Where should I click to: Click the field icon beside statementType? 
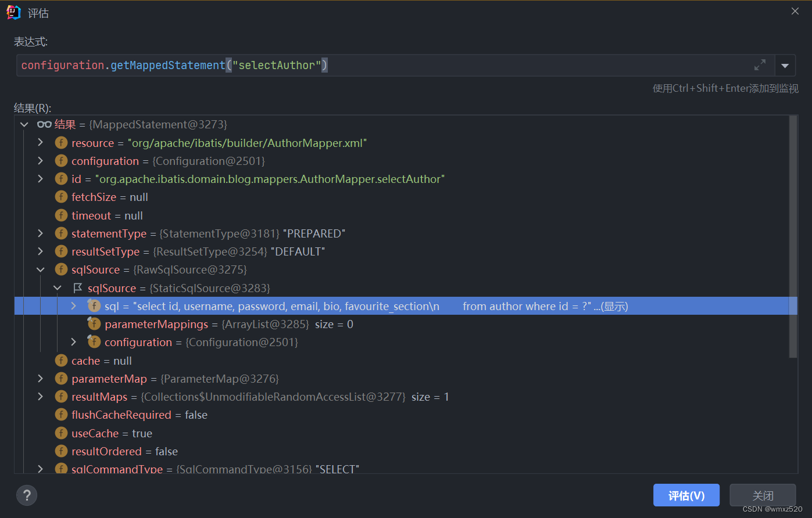tap(61, 233)
